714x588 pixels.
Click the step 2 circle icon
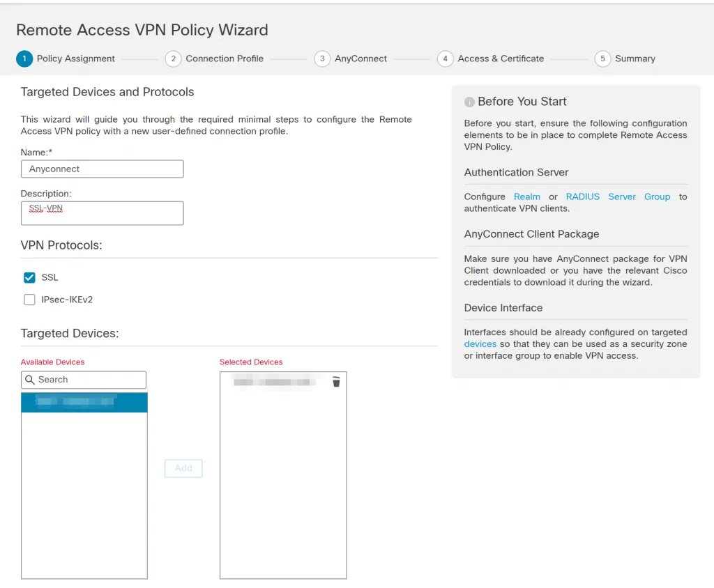[x=173, y=59]
